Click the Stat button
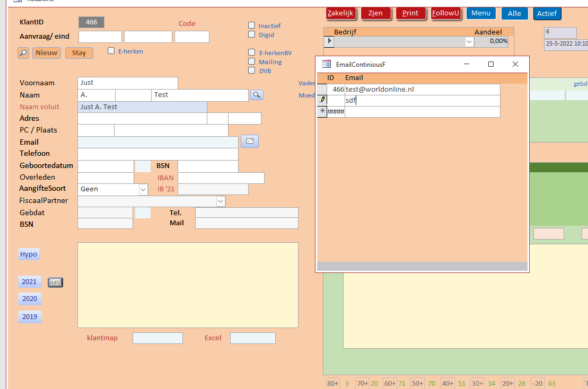Screen dimensions: 588x389 click(x=55, y=282)
